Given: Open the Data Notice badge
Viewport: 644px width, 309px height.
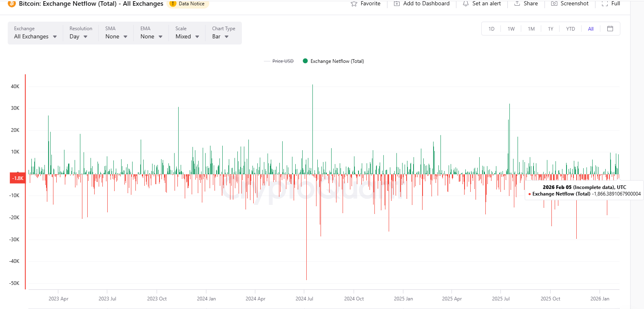Looking at the screenshot, I should pyautogui.click(x=188, y=4).
